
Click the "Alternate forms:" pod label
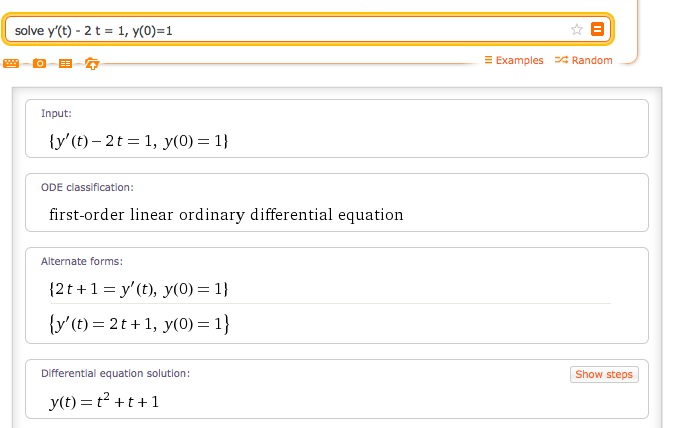tap(82, 261)
